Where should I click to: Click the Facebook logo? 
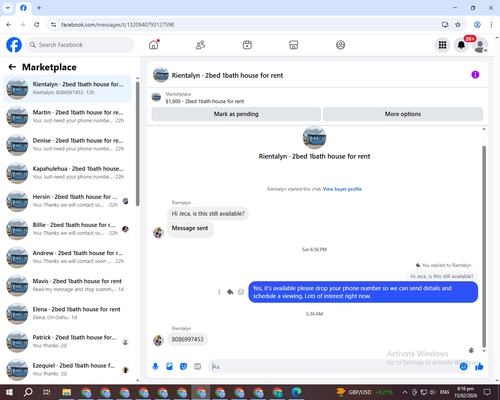click(x=14, y=45)
